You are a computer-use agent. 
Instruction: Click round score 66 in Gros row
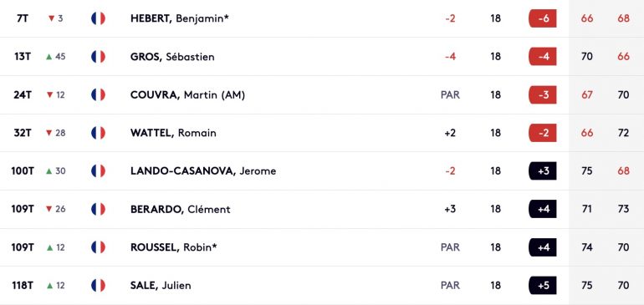click(623, 57)
